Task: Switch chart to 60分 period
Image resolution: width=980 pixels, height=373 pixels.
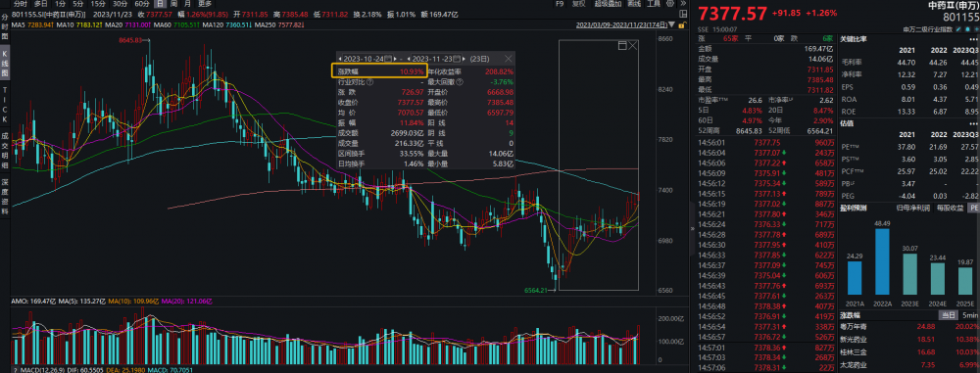Action: [141, 4]
